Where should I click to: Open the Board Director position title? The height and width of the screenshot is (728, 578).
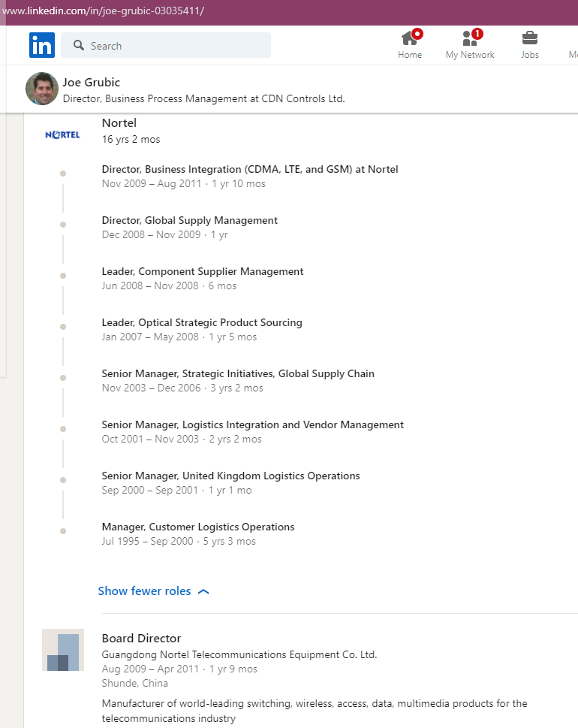pyautogui.click(x=141, y=639)
